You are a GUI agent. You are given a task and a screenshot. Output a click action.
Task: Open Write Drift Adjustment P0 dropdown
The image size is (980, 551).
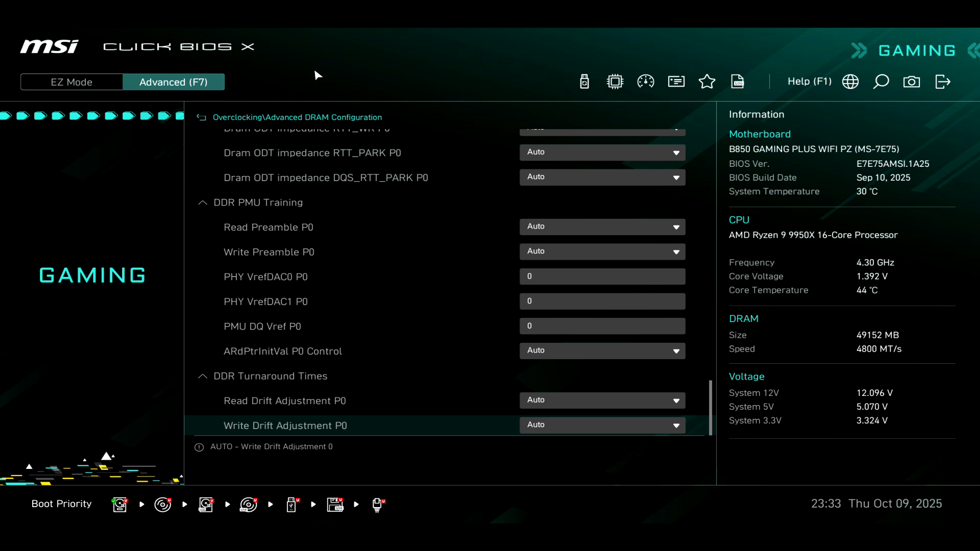(602, 425)
